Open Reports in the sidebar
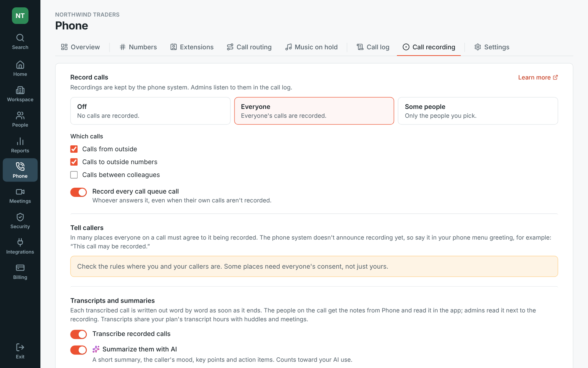This screenshot has height=368, width=588. pyautogui.click(x=20, y=145)
